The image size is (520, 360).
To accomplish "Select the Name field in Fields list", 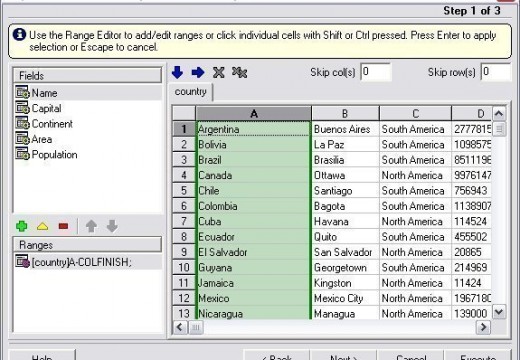I will tap(88, 93).
